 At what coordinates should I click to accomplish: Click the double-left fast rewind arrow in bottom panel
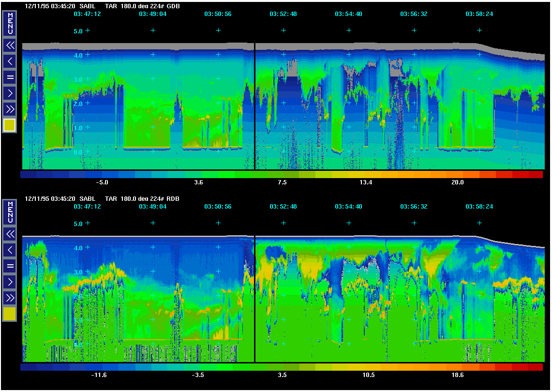10,234
